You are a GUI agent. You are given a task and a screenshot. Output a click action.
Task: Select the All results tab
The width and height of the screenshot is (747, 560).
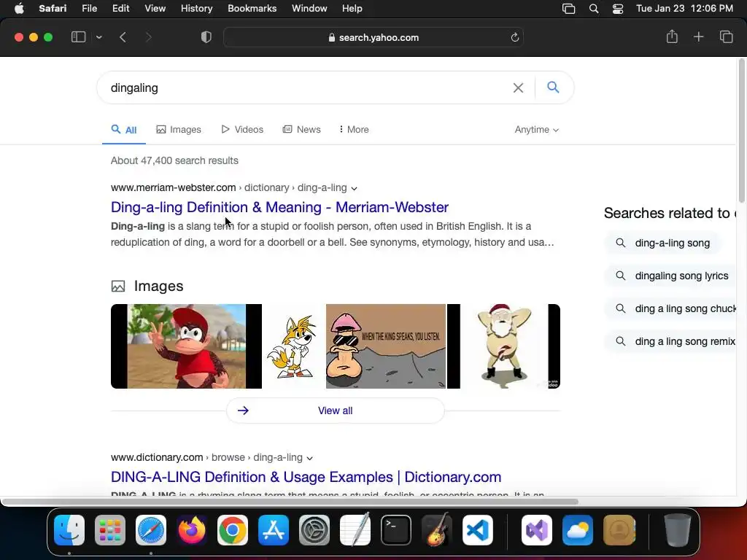[x=124, y=130]
